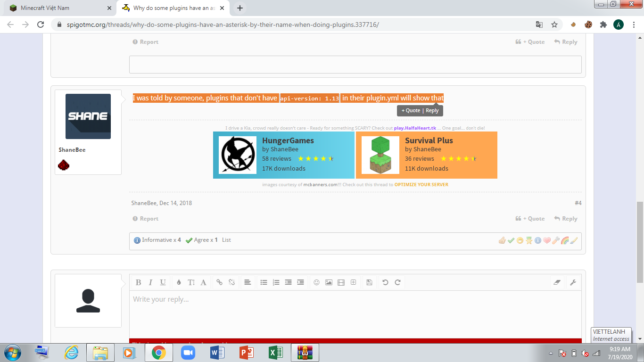Indent the text in the editor
Image resolution: width=644 pixels, height=362 pixels.
(x=300, y=282)
